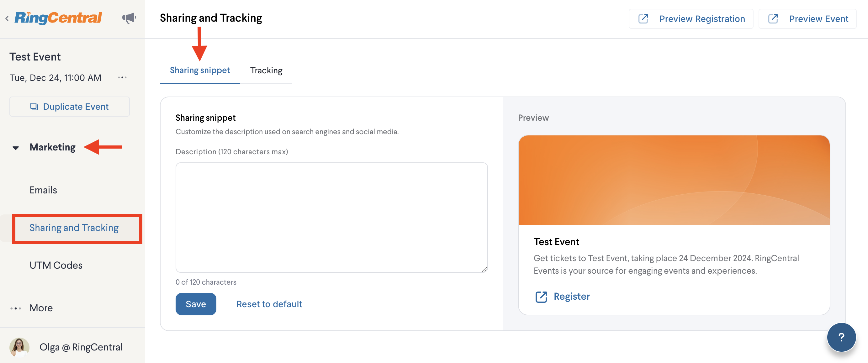
Task: Click the Preview Event button
Action: click(807, 19)
